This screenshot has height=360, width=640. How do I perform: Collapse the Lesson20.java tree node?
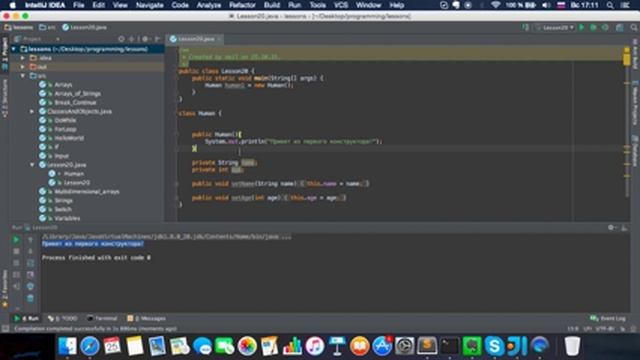point(32,165)
